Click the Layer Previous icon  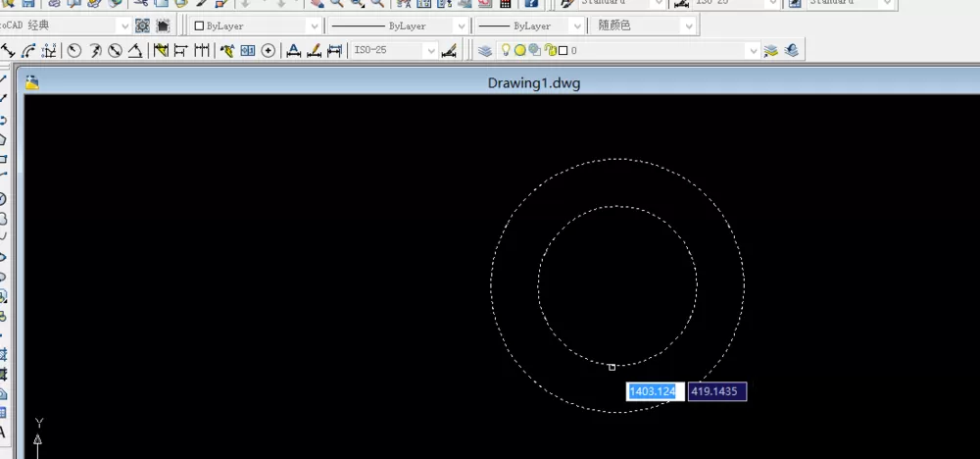pos(792,51)
